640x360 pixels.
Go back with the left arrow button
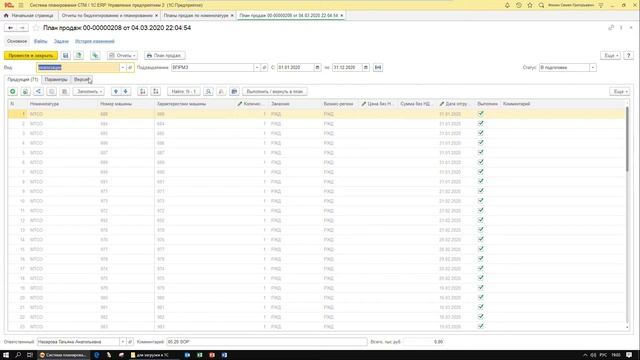[x=11, y=28]
